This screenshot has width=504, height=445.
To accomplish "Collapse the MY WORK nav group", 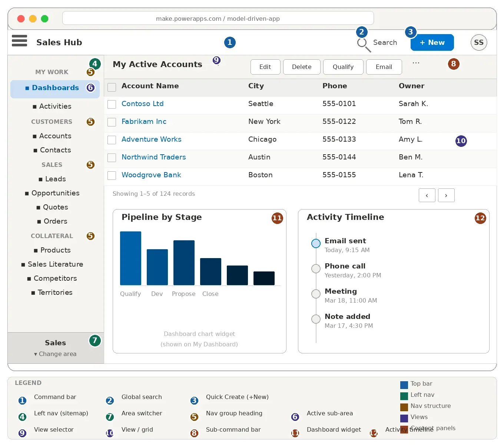I will tap(52, 72).
